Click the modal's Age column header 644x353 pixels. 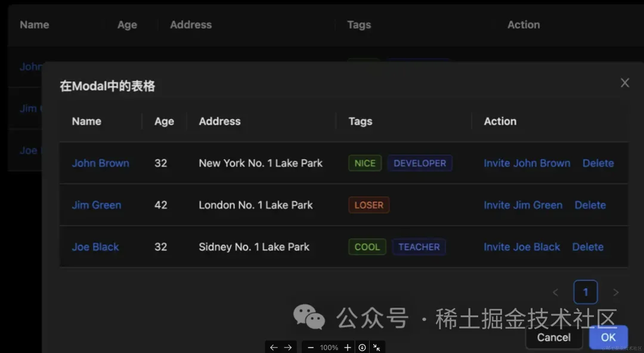click(x=165, y=121)
